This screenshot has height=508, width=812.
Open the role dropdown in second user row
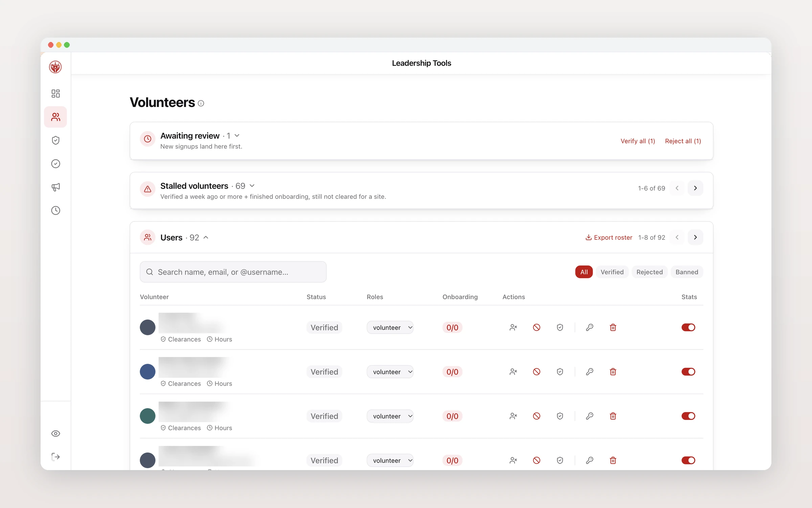tap(390, 372)
